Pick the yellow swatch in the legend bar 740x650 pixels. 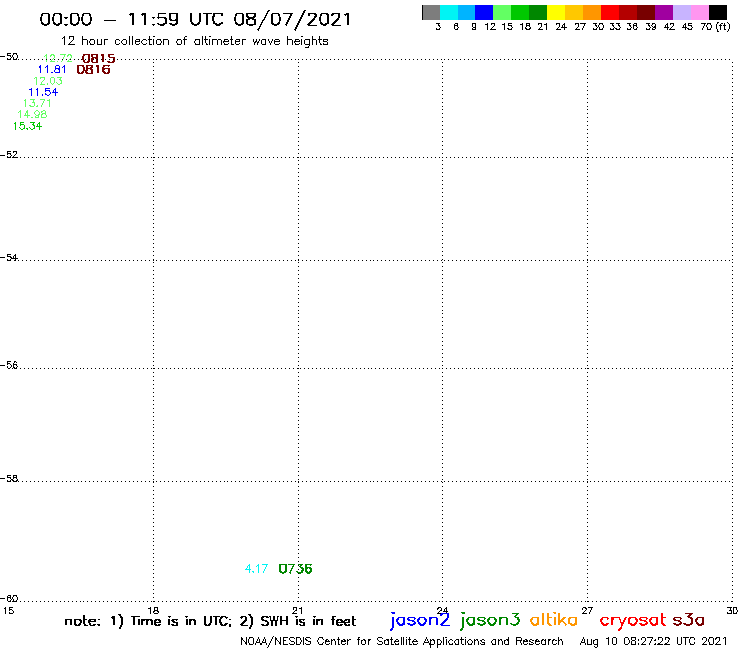click(556, 13)
